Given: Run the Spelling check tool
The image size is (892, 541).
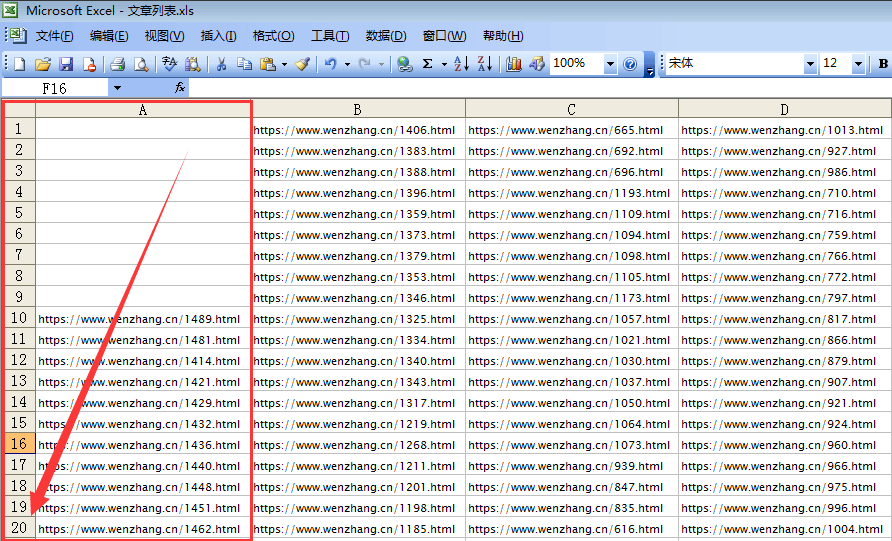Looking at the screenshot, I should click(x=169, y=64).
